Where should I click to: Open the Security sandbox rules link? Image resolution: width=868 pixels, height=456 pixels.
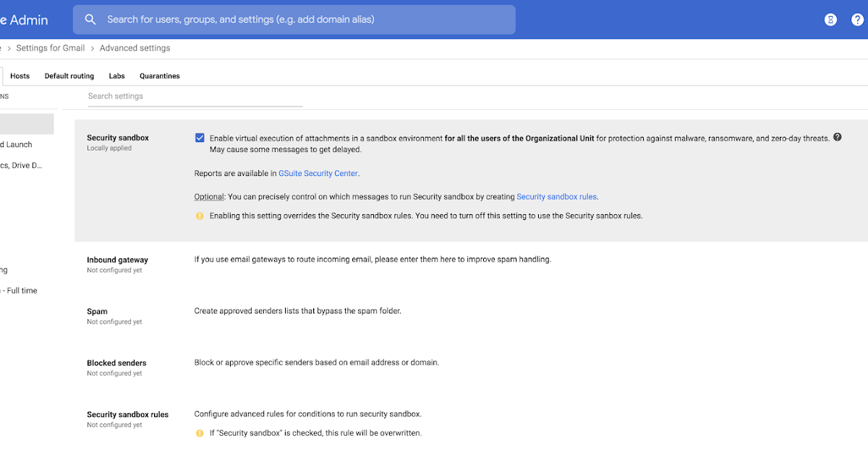pos(557,196)
